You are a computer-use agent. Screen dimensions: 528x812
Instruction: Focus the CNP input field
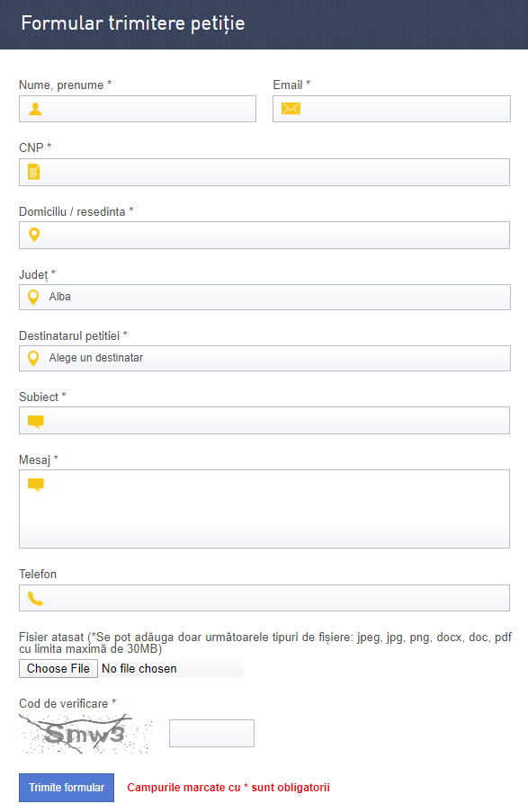[264, 172]
